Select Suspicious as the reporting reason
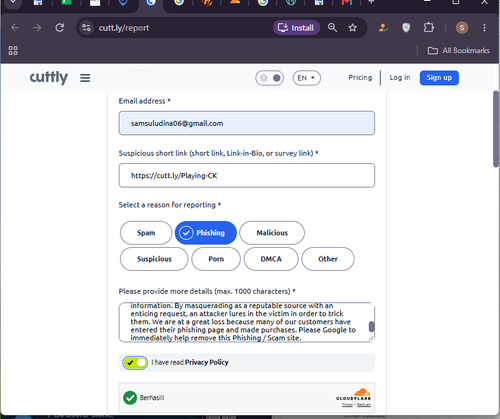Image resolution: width=500 pixels, height=419 pixels. pyautogui.click(x=154, y=259)
